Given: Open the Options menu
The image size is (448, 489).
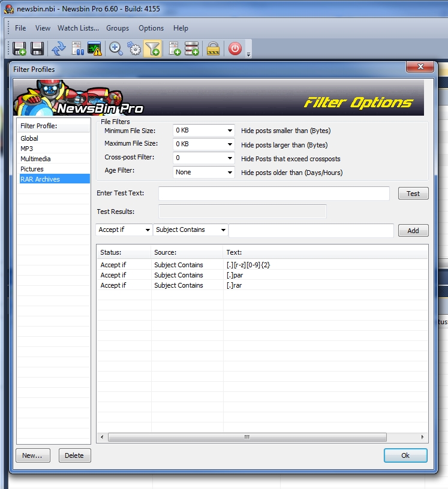Looking at the screenshot, I should click(151, 28).
